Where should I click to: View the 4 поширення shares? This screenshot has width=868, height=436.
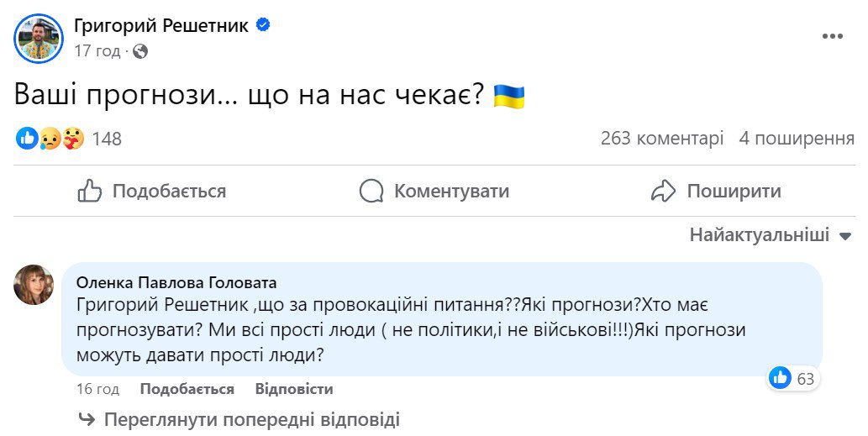click(x=797, y=139)
